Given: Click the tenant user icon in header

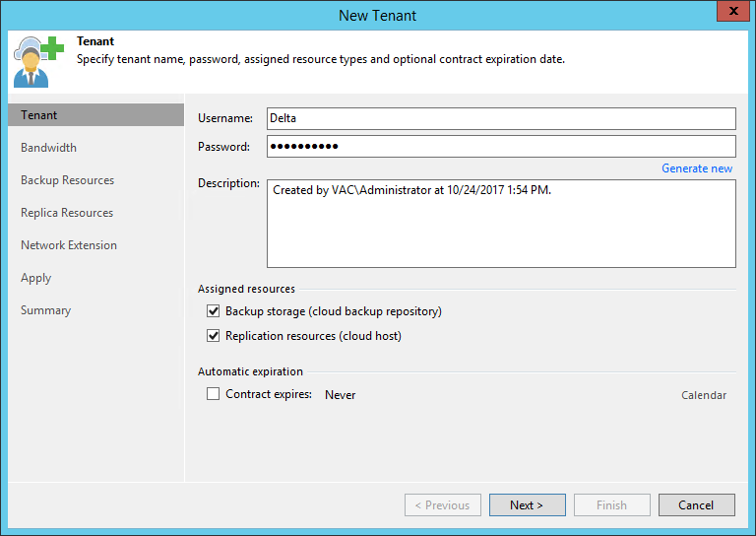Looking at the screenshot, I should (37, 61).
